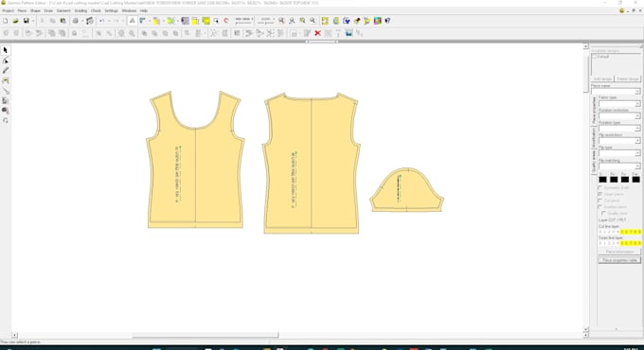Click the red C icon
644x350 pixels.
[226, 21]
